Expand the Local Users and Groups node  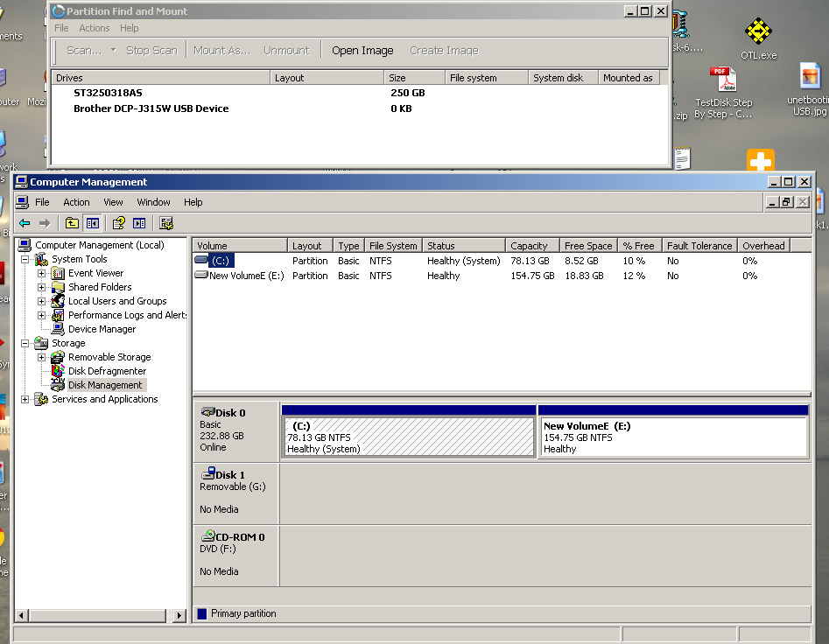point(41,301)
